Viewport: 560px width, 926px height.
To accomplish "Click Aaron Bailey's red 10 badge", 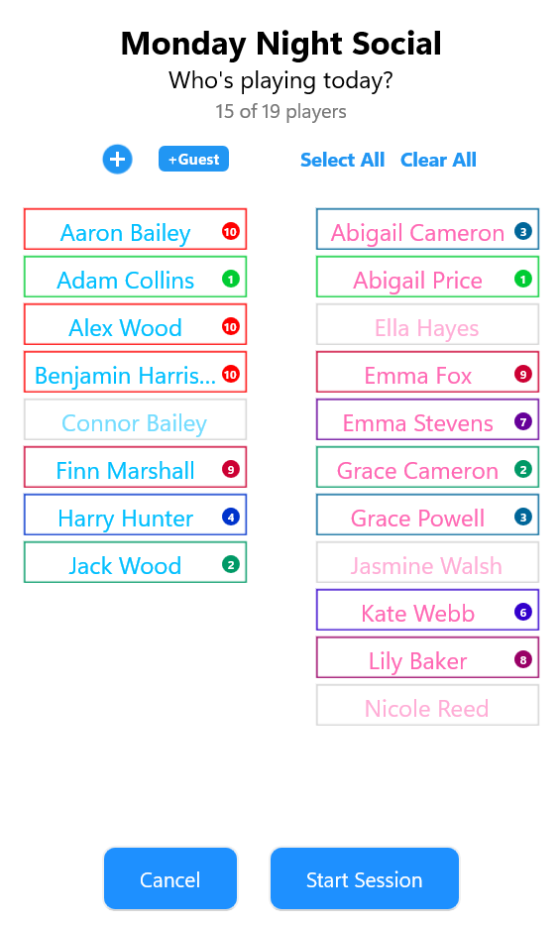I will coord(231,232).
